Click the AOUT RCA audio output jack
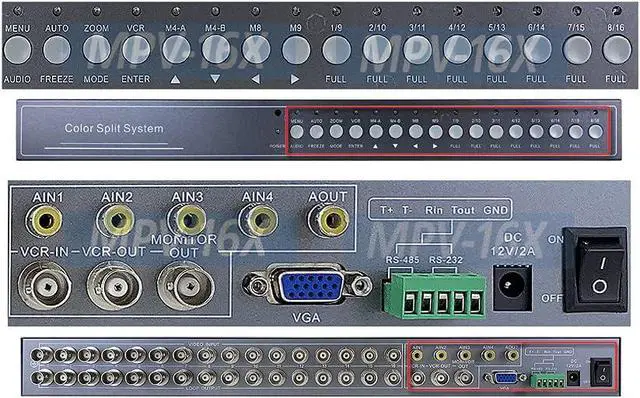The height and width of the screenshot is (398, 640). pyautogui.click(x=329, y=220)
